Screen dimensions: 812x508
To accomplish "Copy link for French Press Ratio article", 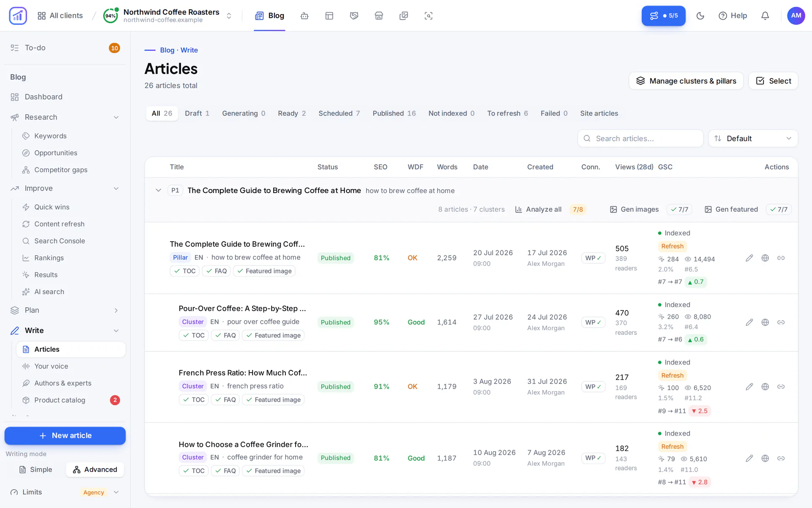I will (x=781, y=387).
